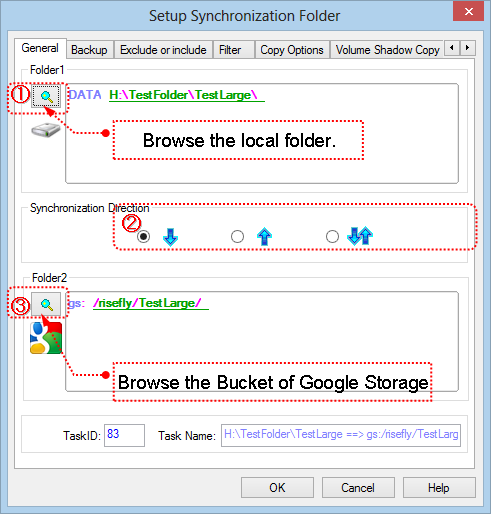Click the Cancel button
Viewport: 491px width, 514px height.
(x=358, y=488)
